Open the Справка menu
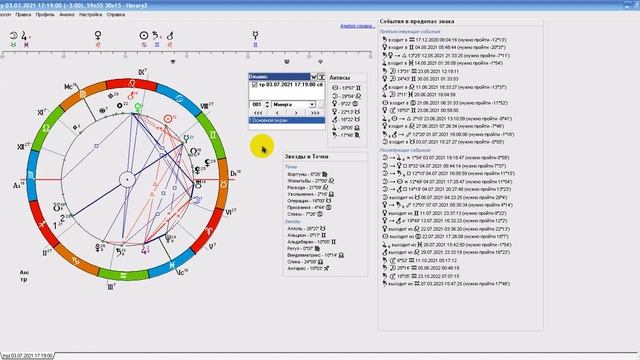 click(x=116, y=15)
